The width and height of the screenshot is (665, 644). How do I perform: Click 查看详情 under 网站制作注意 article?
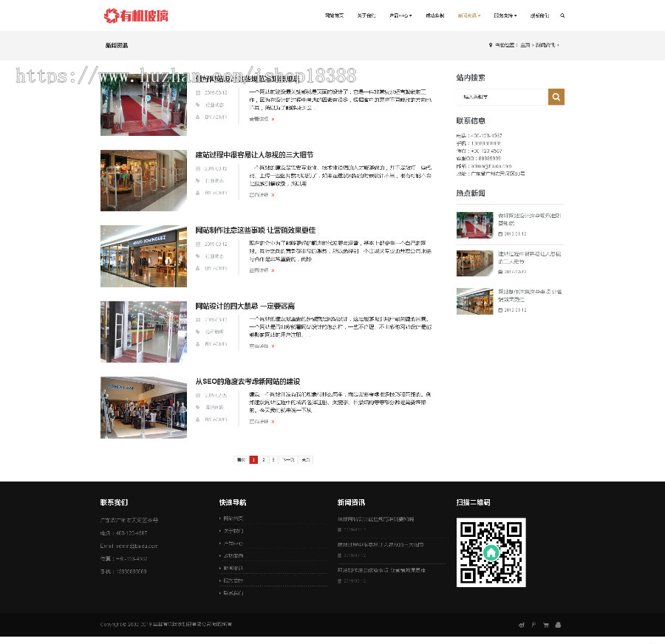[x=262, y=270]
